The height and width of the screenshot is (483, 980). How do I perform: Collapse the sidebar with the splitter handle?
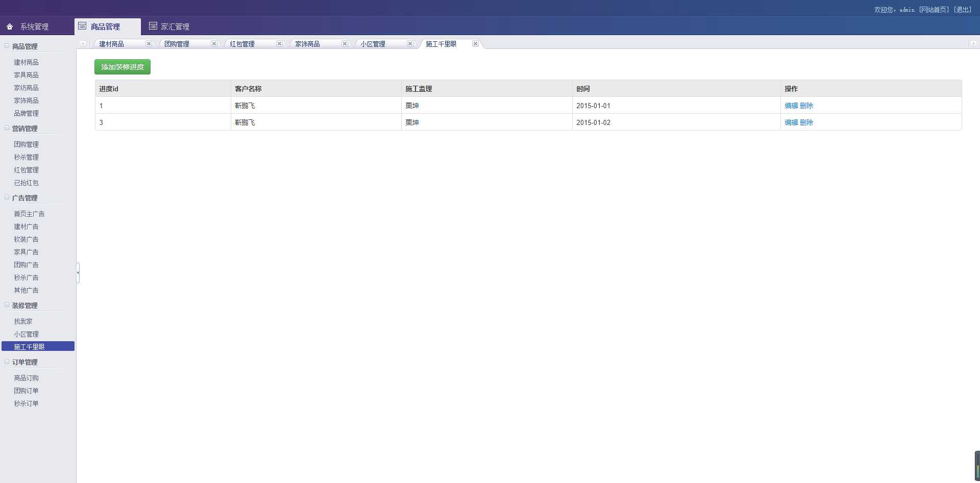[78, 272]
